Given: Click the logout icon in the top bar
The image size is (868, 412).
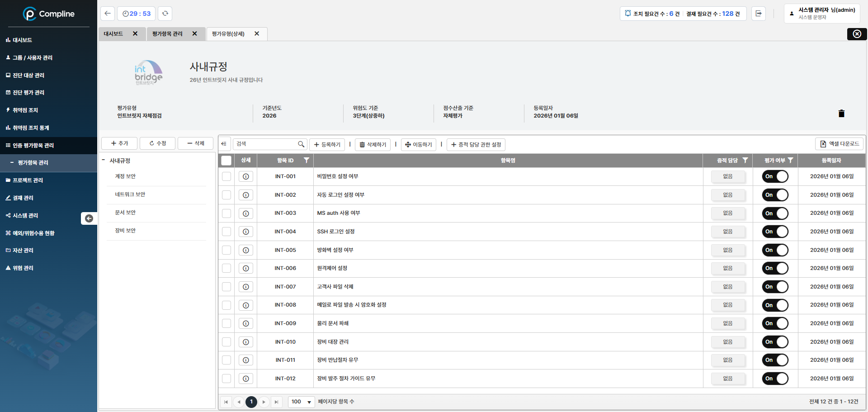Looking at the screenshot, I should 759,14.
